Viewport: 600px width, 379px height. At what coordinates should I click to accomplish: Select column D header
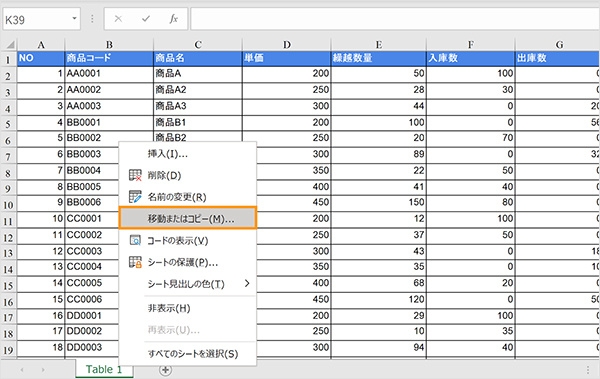[x=287, y=45]
